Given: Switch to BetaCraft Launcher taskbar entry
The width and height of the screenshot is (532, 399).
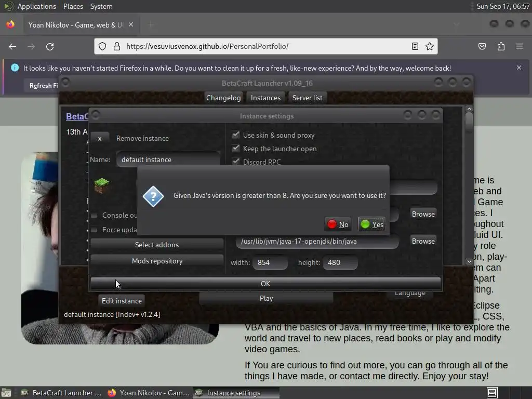Looking at the screenshot, I should 61,393.
